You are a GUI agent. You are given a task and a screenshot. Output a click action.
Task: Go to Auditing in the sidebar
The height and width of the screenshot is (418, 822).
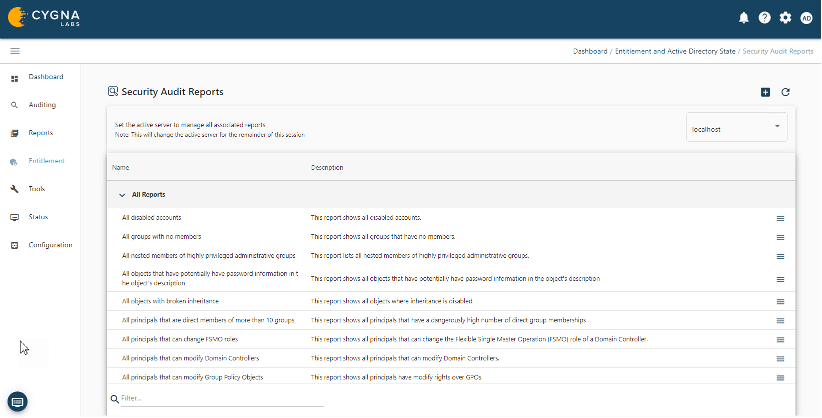[x=42, y=105]
